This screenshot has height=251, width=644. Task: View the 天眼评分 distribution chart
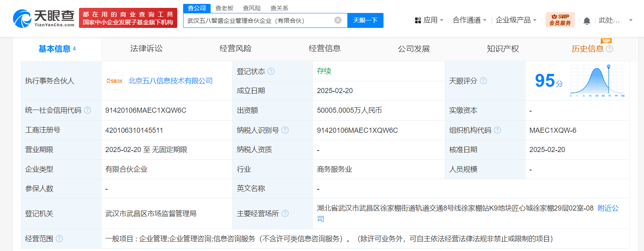pyautogui.click(x=597, y=81)
